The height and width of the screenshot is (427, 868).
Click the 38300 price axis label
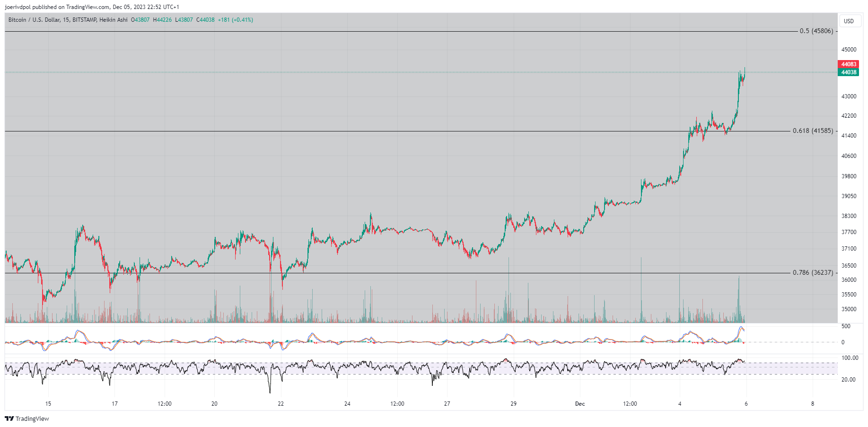[849, 216]
